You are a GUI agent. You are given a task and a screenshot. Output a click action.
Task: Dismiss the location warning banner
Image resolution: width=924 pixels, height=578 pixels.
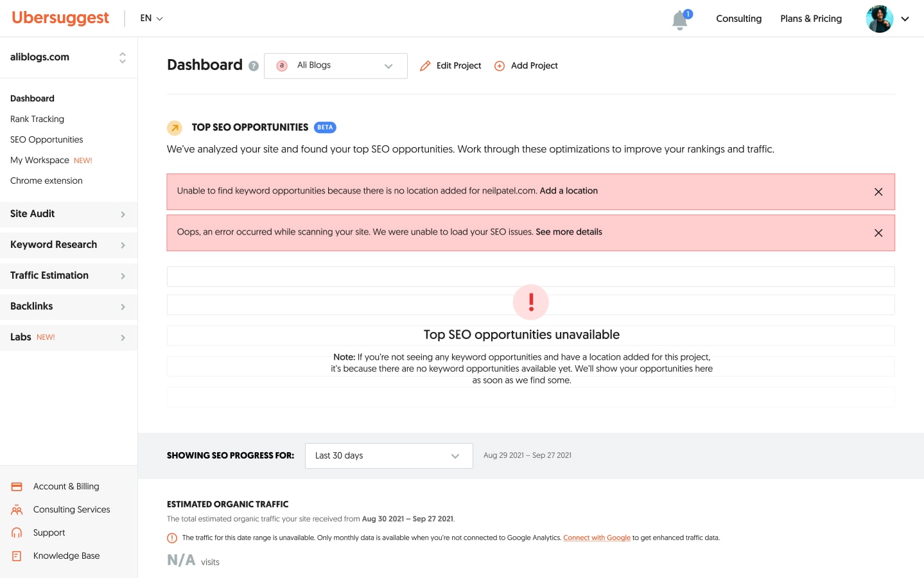pyautogui.click(x=878, y=192)
